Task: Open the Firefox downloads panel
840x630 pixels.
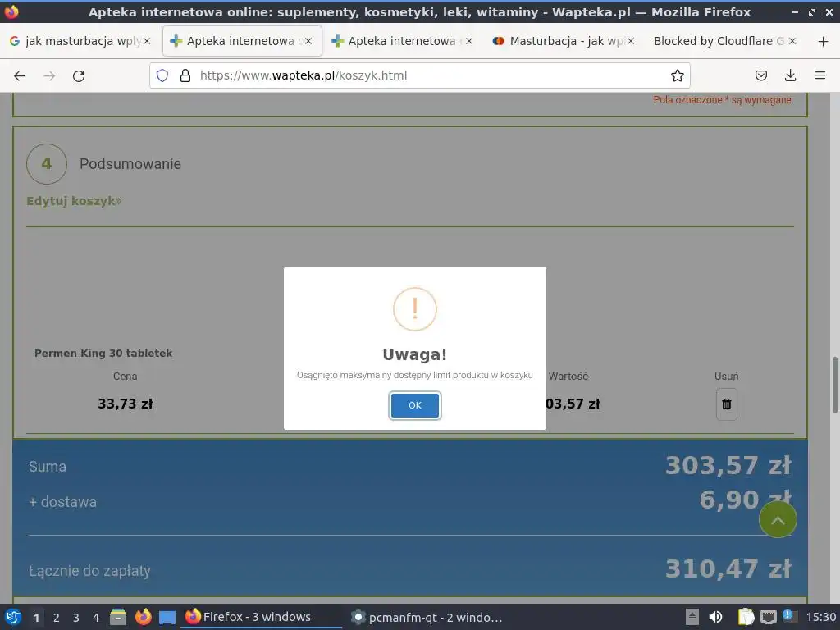Action: [x=790, y=75]
